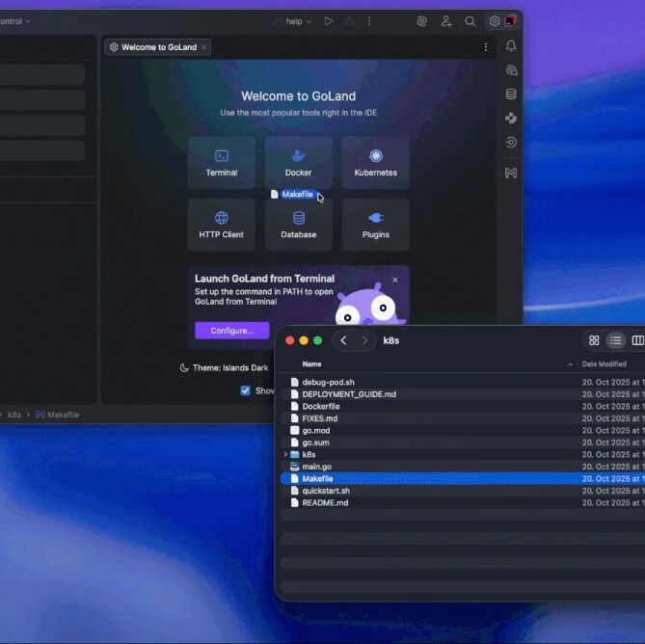This screenshot has width=645, height=644.
Task: Click the Name column sort arrow in Finder
Action: click(x=570, y=364)
